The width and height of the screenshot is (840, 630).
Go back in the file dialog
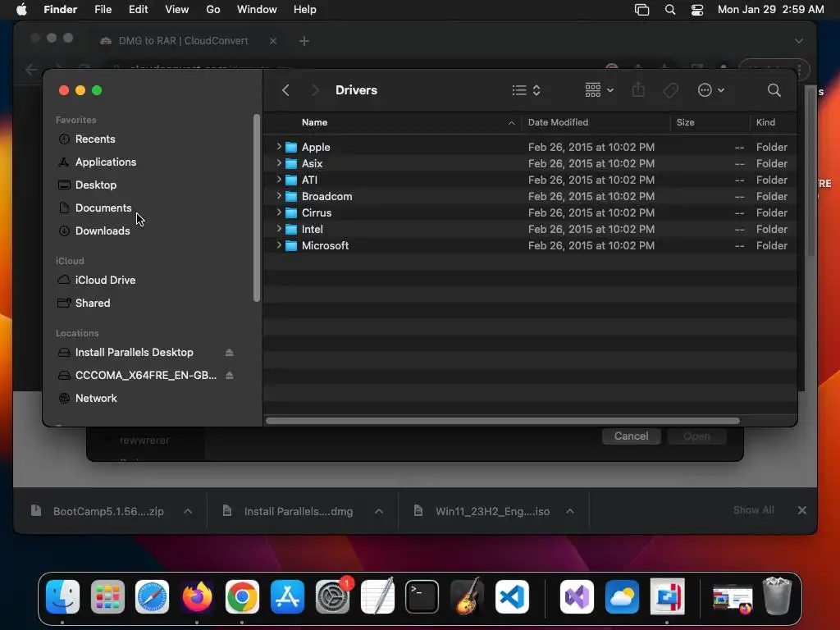(x=285, y=90)
